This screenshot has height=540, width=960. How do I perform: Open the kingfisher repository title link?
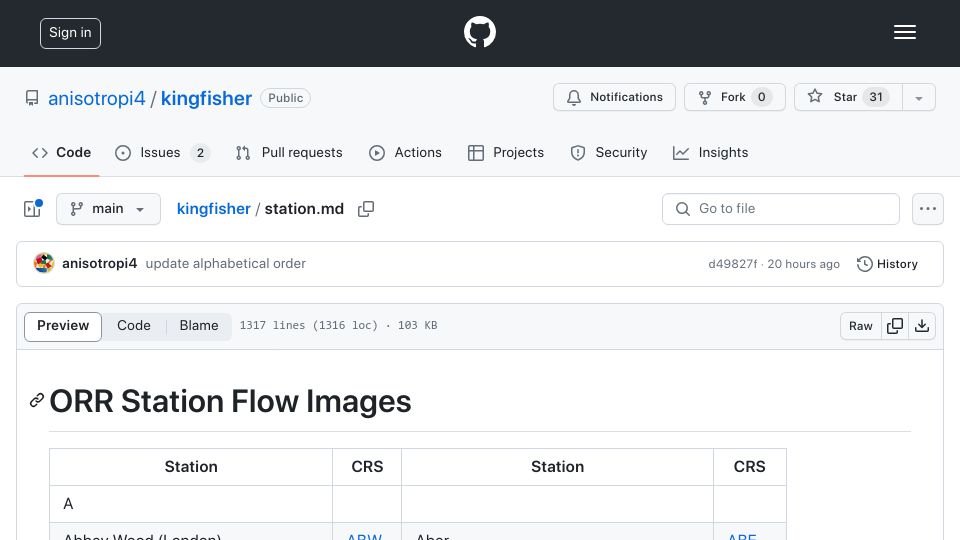[206, 98]
